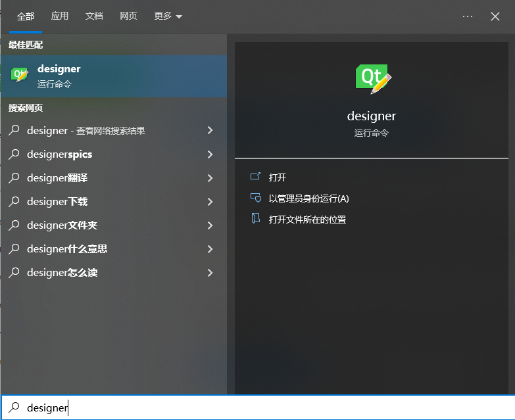The height and width of the screenshot is (420, 515).
Task: Choose 打开文件所在的位置
Action: [x=307, y=220]
